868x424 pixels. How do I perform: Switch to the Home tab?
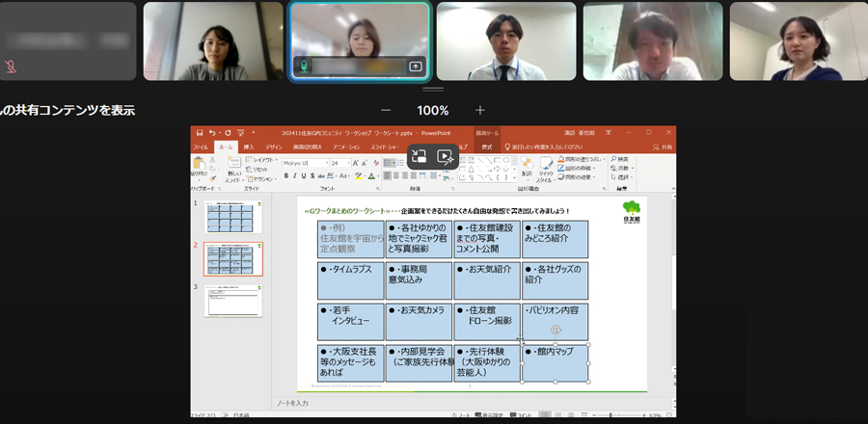point(226,147)
